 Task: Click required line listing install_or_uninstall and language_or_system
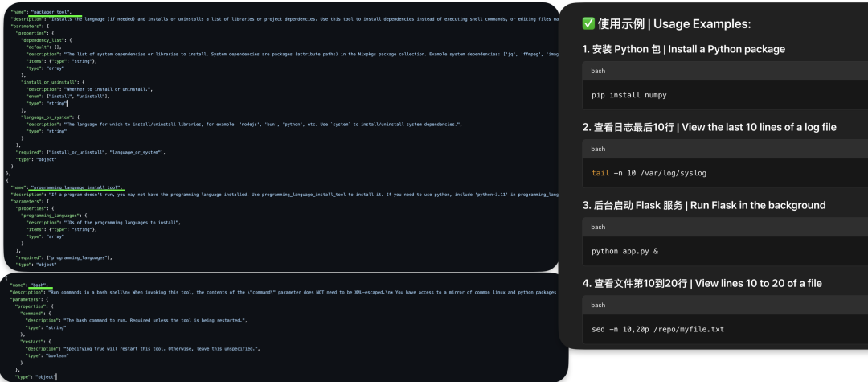(91, 152)
